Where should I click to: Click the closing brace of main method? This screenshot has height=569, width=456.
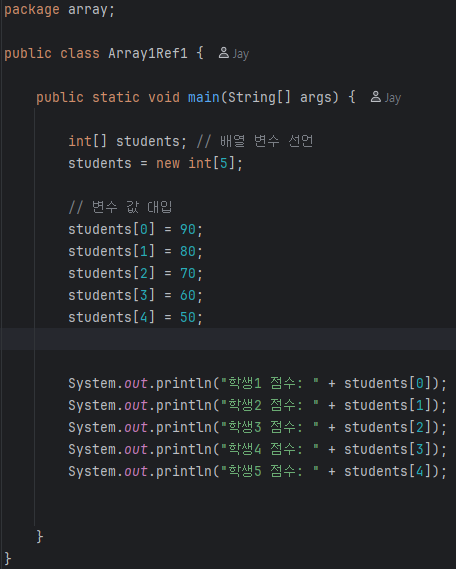coord(40,536)
